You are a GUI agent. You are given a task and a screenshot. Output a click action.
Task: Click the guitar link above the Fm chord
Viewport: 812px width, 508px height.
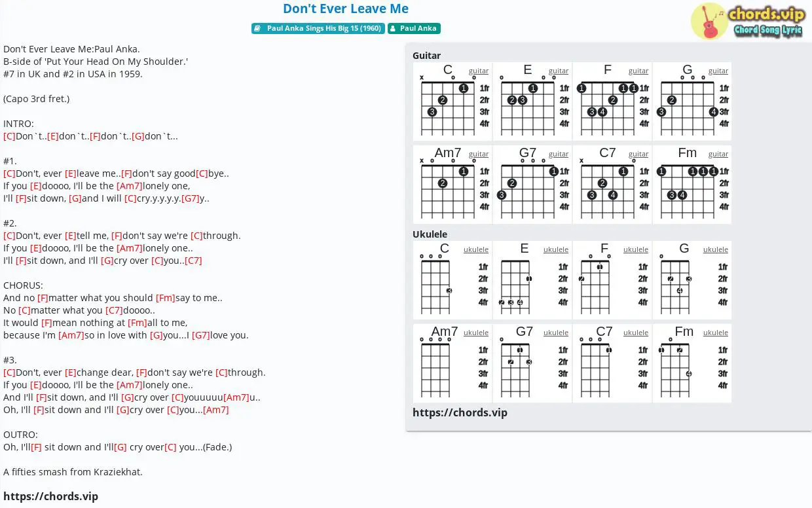click(718, 154)
